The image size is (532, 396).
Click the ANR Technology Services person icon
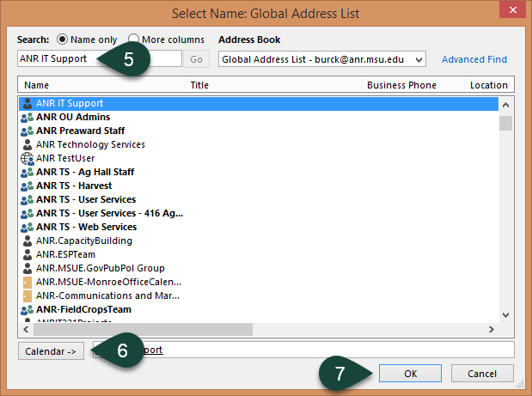click(x=27, y=144)
